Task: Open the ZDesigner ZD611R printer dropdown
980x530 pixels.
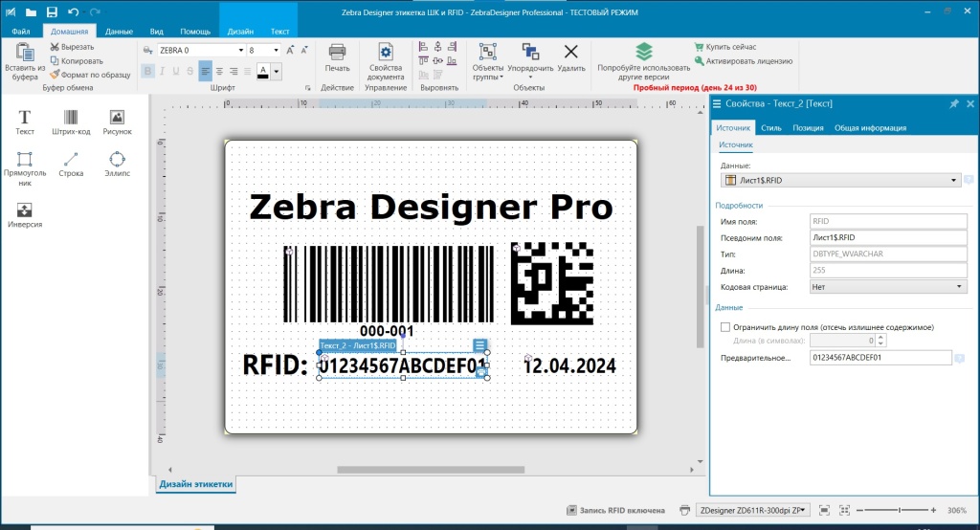Action: point(754,511)
